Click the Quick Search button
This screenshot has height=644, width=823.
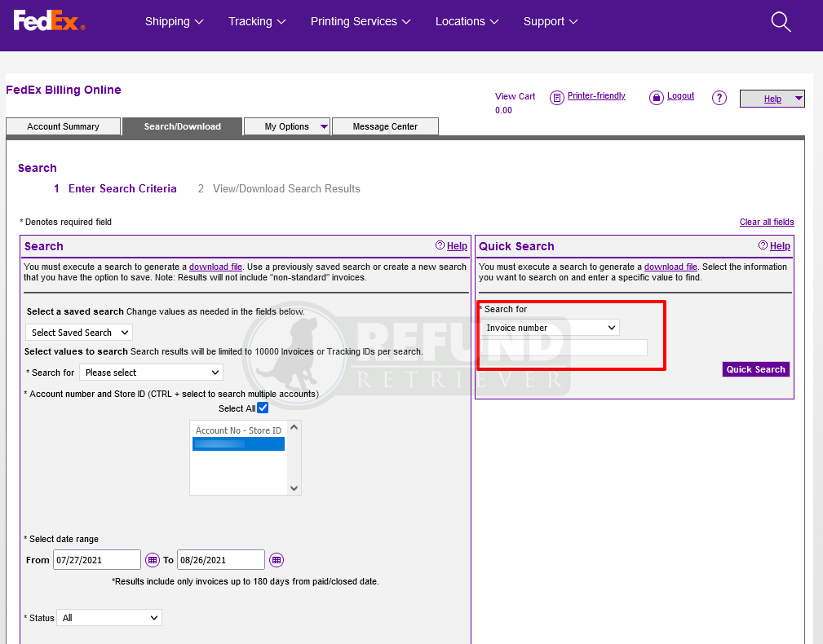756,369
